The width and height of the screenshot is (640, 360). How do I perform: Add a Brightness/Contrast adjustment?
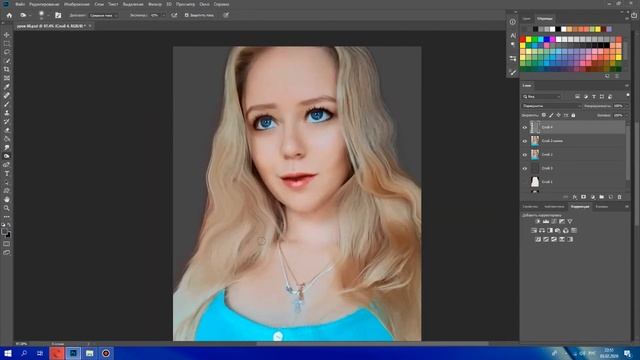(538, 221)
